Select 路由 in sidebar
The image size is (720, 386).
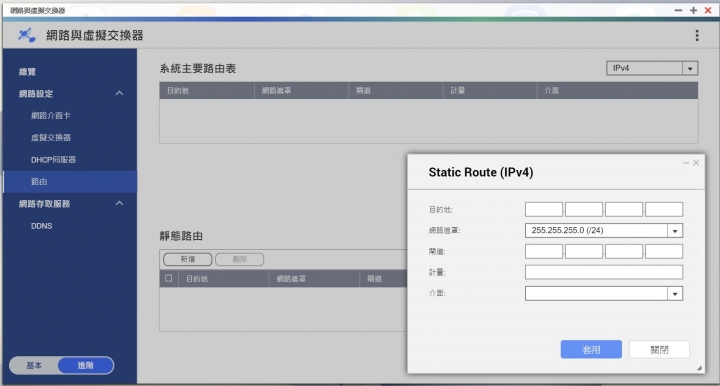pos(70,182)
